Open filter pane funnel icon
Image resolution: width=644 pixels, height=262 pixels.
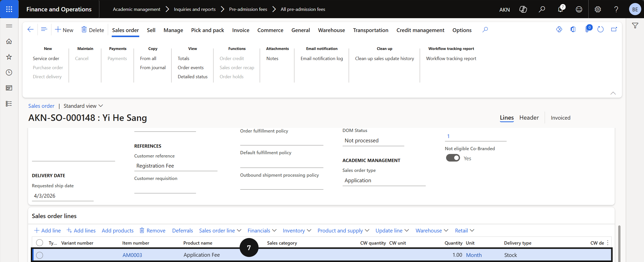click(x=635, y=25)
